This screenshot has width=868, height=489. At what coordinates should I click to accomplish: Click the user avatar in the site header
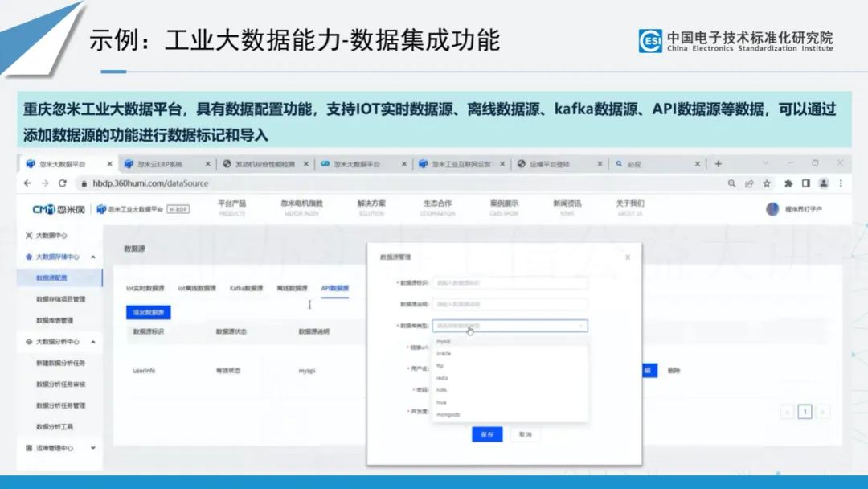click(772, 209)
